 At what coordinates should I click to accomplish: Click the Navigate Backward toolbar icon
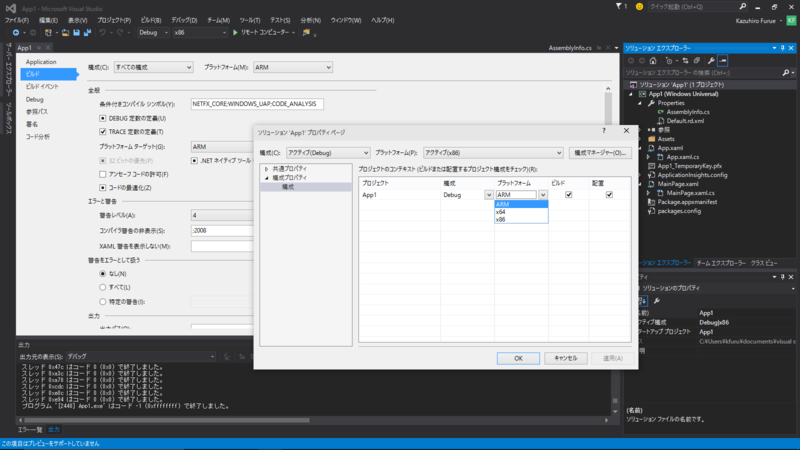coord(16,33)
